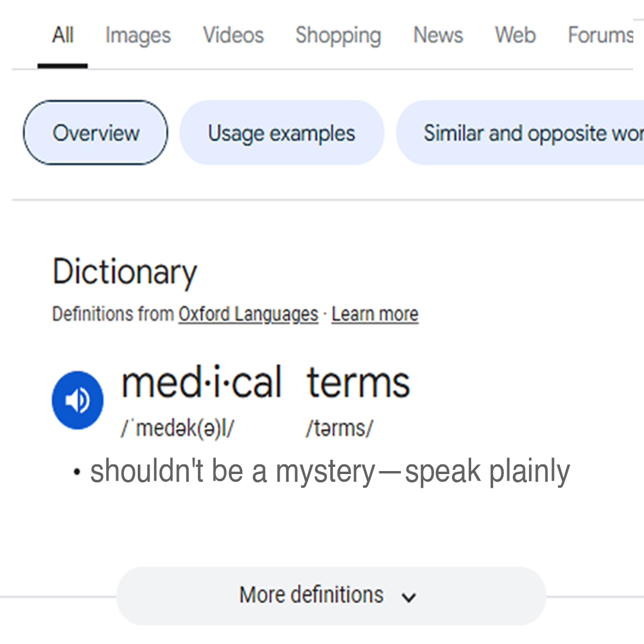Image resolution: width=644 pixels, height=644 pixels.
Task: Click the phonetic spelling /ˈmedək(ə)l/
Action: [x=177, y=428]
